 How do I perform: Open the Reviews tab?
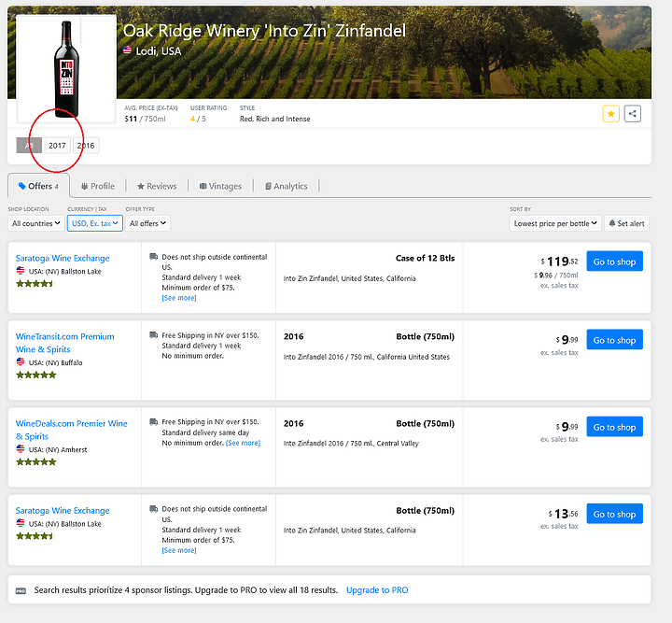(157, 186)
